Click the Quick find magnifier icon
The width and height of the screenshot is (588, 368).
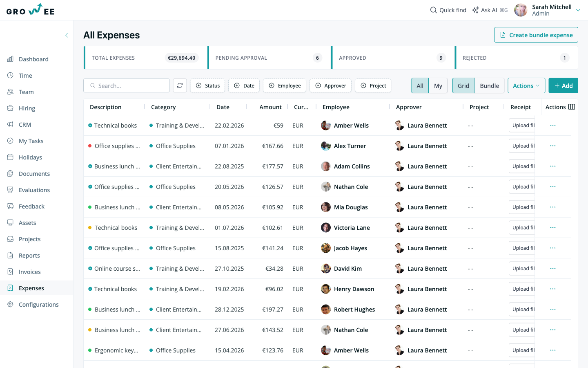(x=434, y=10)
